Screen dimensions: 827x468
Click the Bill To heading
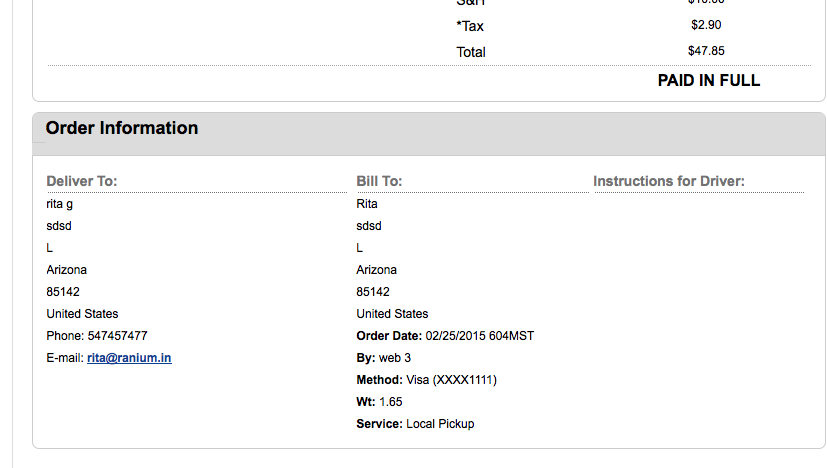379,181
